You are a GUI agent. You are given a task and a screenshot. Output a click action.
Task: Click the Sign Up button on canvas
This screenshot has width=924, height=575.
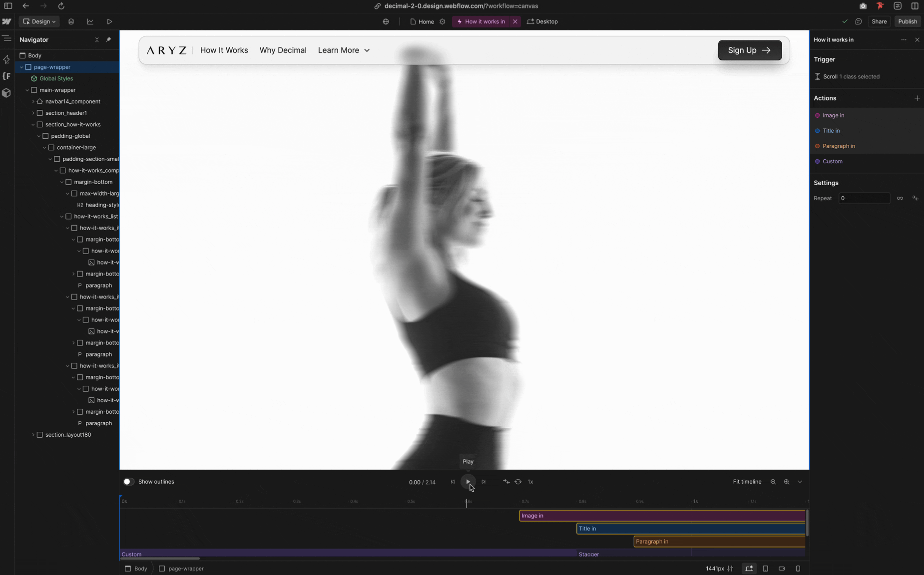750,50
